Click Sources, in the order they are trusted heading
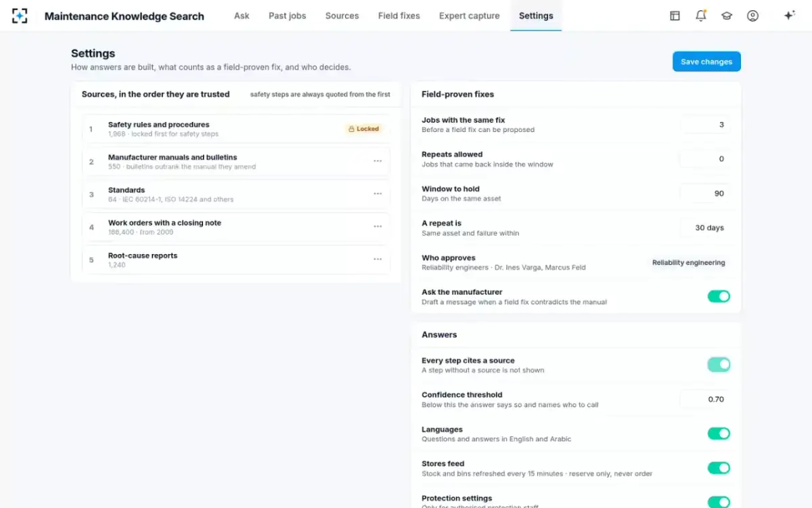This screenshot has width=812, height=508. (x=156, y=94)
